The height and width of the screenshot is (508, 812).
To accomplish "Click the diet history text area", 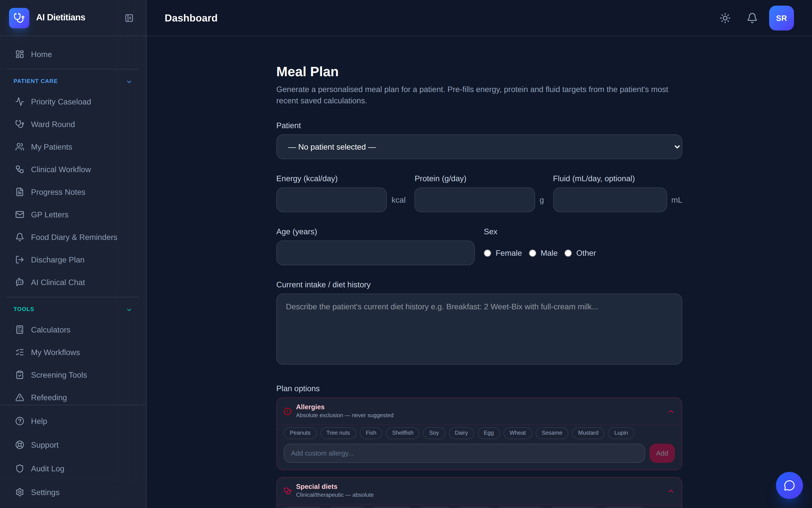I will tap(479, 329).
